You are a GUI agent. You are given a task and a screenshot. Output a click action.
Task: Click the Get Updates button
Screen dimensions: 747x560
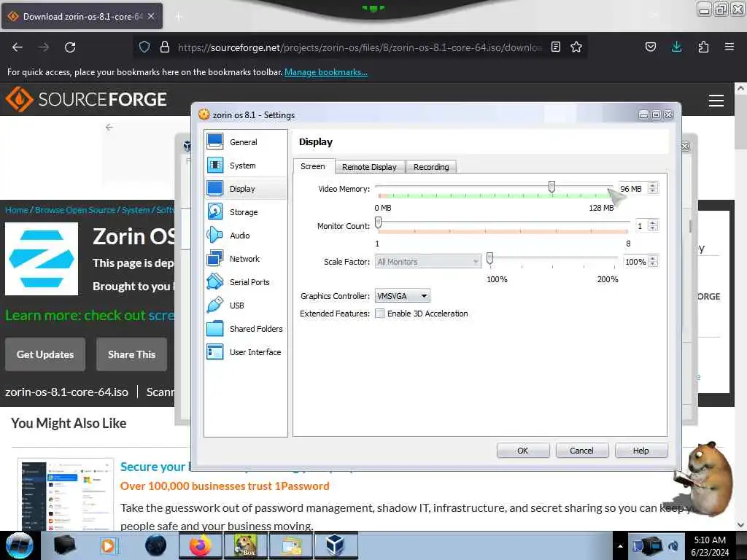45,354
